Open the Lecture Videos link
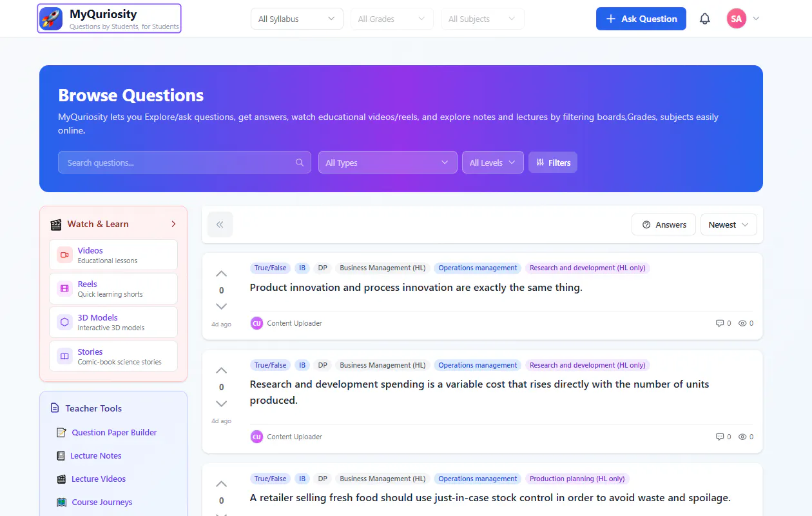812x516 pixels. [x=99, y=479]
